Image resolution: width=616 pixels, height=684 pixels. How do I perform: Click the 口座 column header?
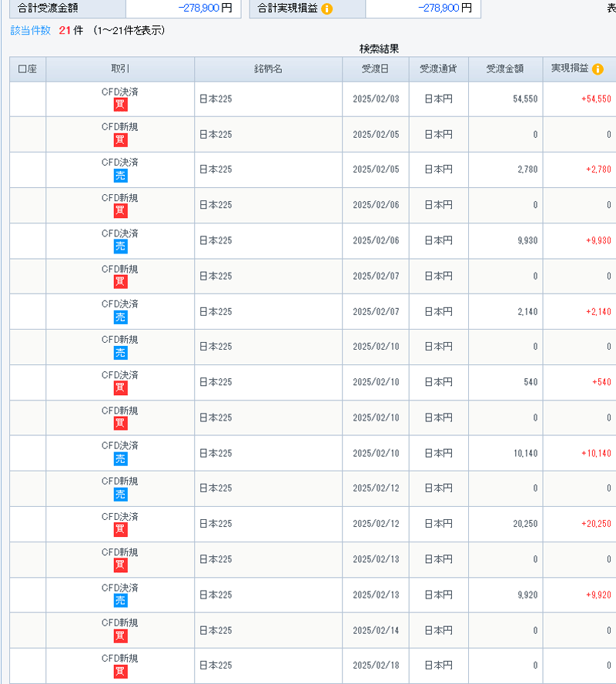point(28,69)
